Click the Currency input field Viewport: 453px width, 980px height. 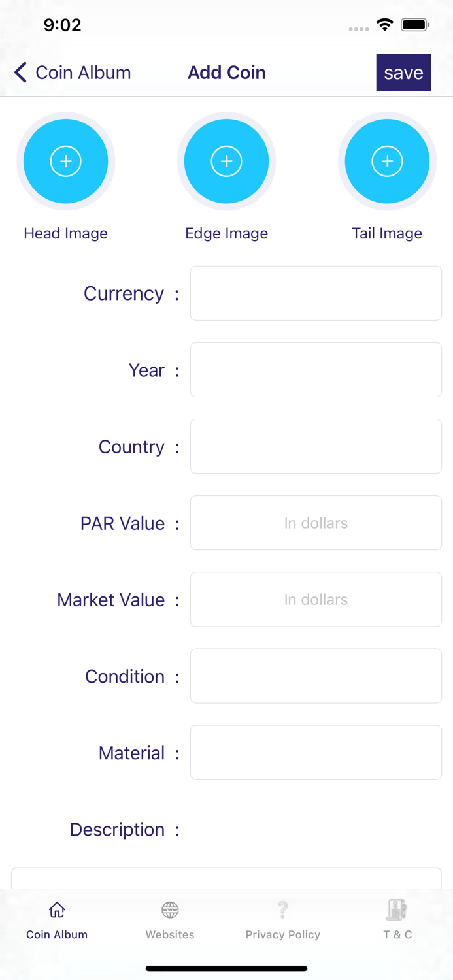(316, 293)
